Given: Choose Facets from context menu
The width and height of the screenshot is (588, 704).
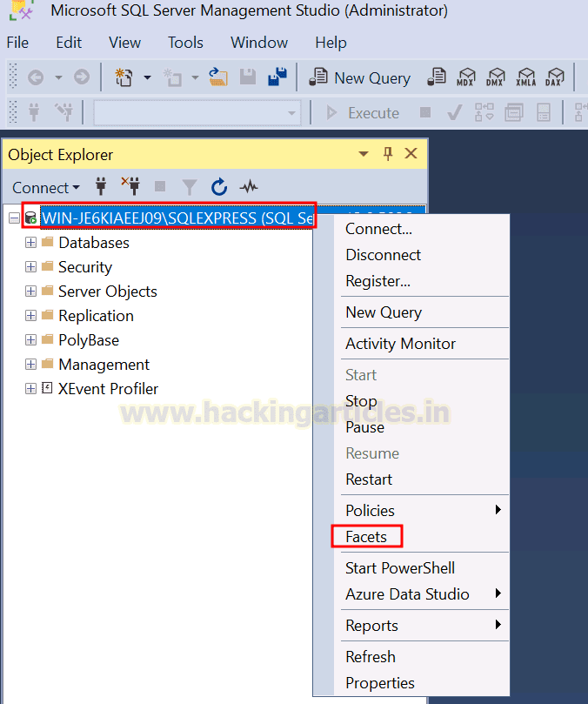Looking at the screenshot, I should pyautogui.click(x=366, y=537).
